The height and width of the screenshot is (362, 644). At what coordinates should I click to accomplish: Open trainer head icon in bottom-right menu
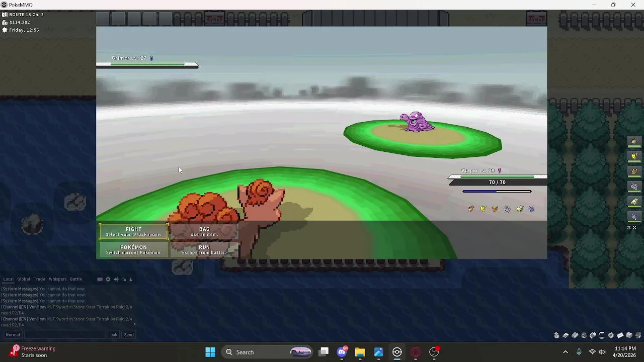click(556, 335)
